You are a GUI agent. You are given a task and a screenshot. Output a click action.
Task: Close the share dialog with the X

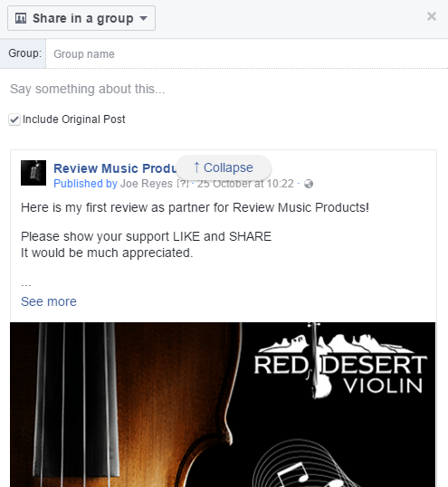[x=432, y=16]
